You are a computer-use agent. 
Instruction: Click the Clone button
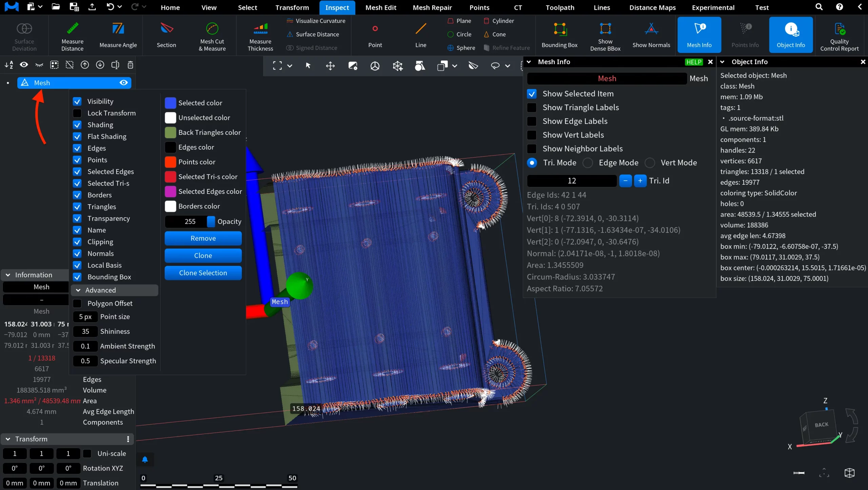click(x=203, y=256)
